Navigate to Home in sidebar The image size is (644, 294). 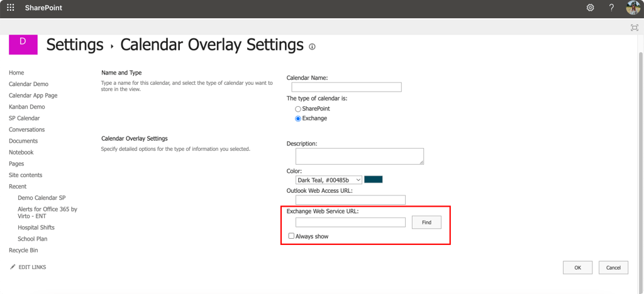pyautogui.click(x=16, y=73)
